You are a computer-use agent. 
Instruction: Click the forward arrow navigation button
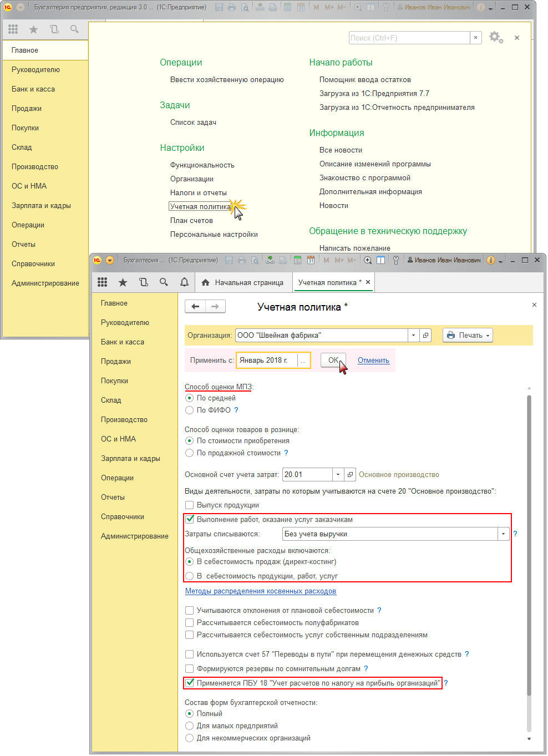click(215, 306)
